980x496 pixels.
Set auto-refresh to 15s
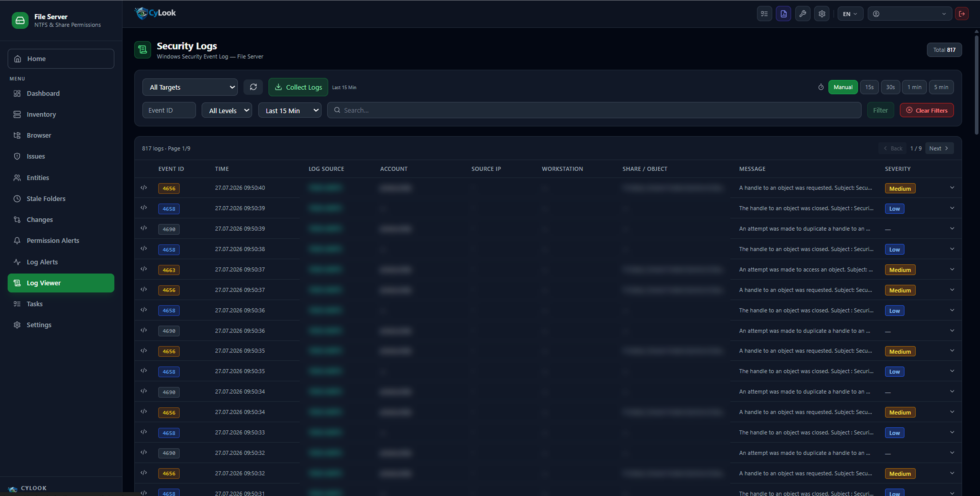tap(869, 87)
